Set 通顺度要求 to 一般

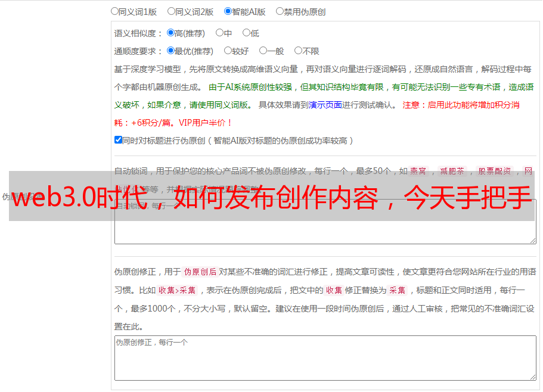(x=263, y=51)
